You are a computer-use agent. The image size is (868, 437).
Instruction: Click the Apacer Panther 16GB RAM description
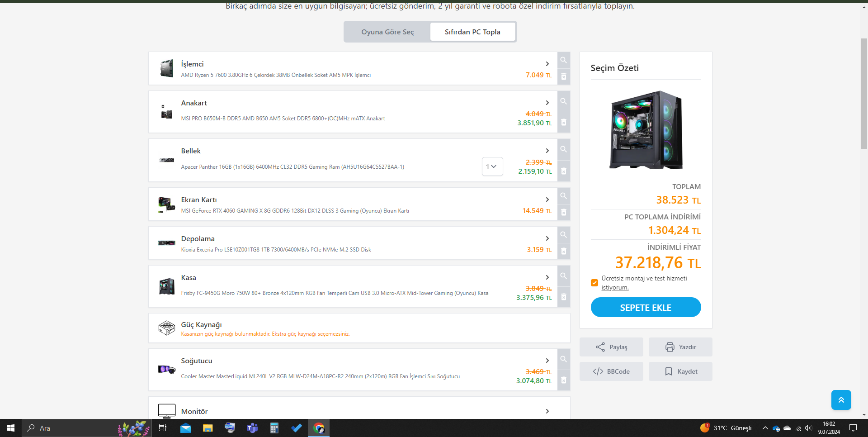pyautogui.click(x=292, y=167)
